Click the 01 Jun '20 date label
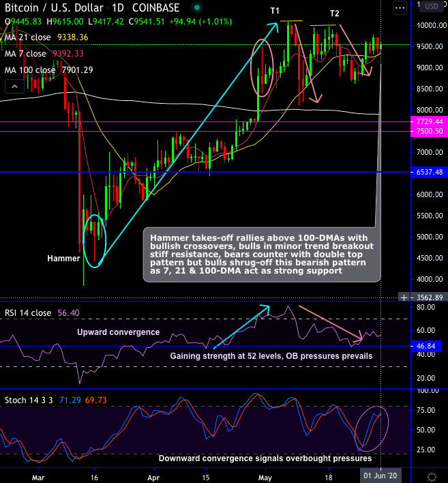Viewport: 448px width, 483px height. pyautogui.click(x=380, y=475)
